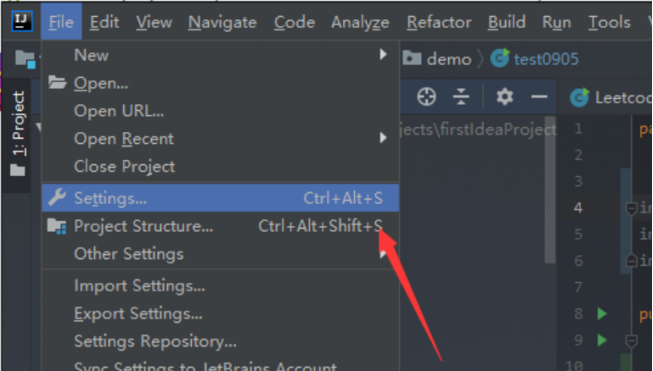Click the Project Structure folder icon
The image size is (653, 371).
(57, 226)
